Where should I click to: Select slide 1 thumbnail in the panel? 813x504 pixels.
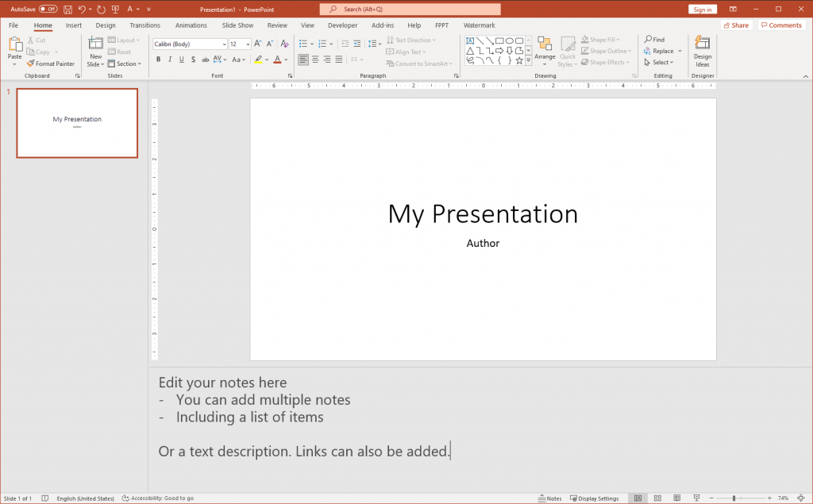coord(76,123)
